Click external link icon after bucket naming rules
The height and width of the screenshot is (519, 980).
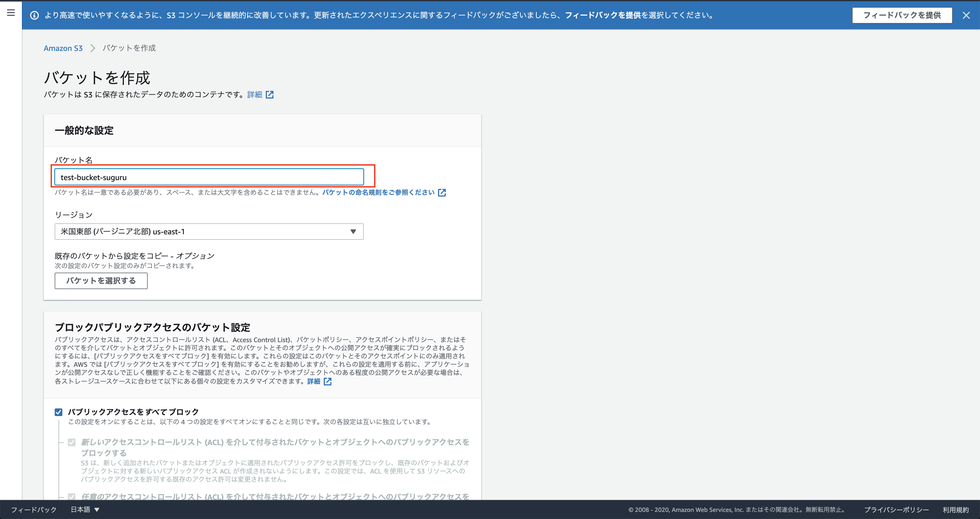442,193
